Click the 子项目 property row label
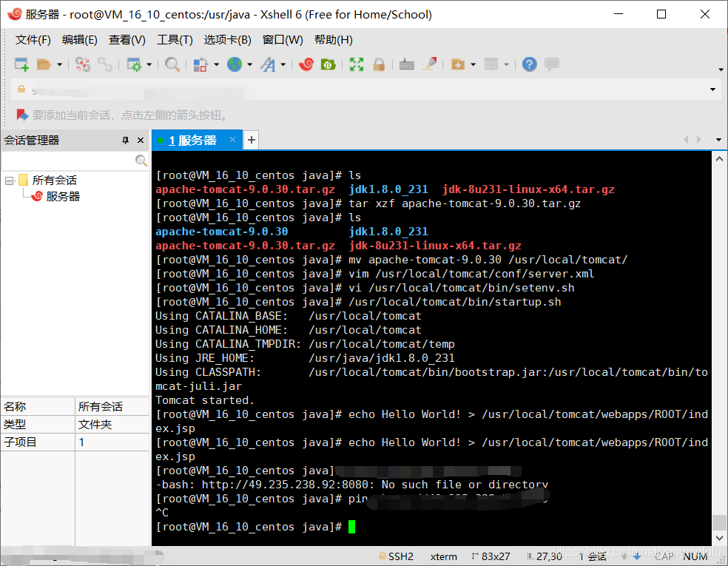 pyautogui.click(x=20, y=442)
